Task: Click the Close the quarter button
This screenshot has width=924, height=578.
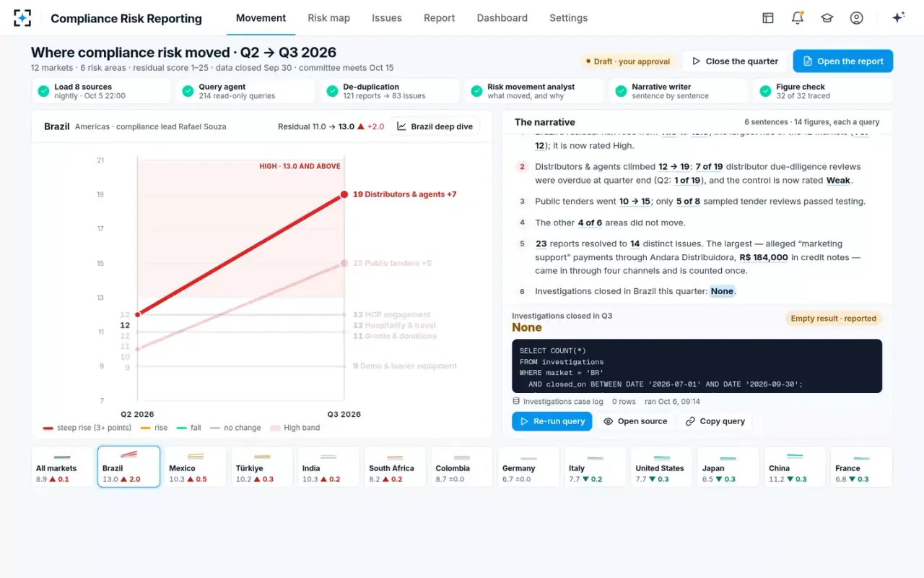Action: (x=735, y=61)
